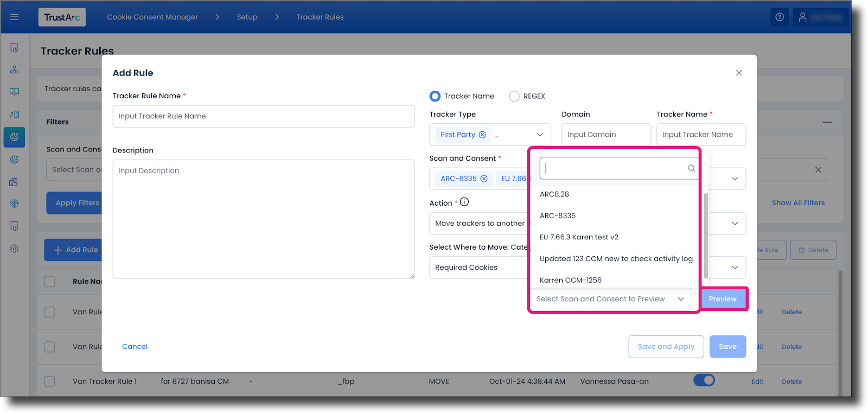Open the sidebar globe icon
The width and height of the screenshot is (868, 413).
[x=14, y=204]
